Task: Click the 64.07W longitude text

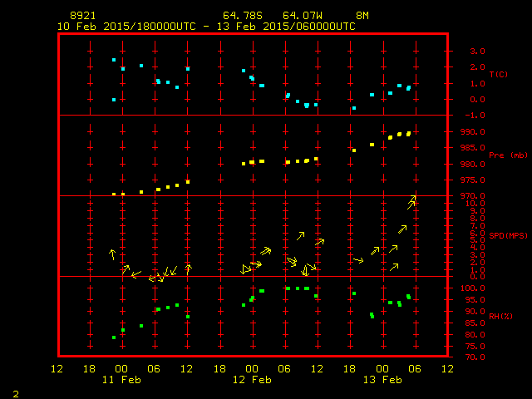Action: click(300, 16)
